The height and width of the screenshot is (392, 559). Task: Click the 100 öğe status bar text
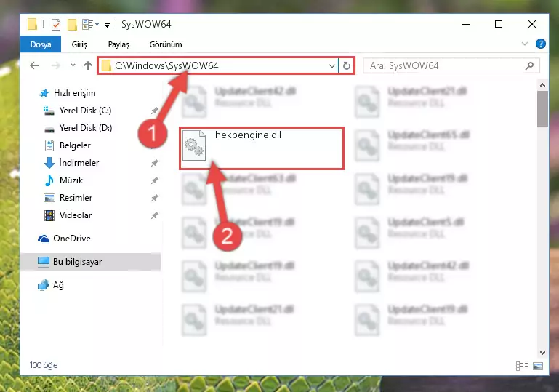coord(44,365)
